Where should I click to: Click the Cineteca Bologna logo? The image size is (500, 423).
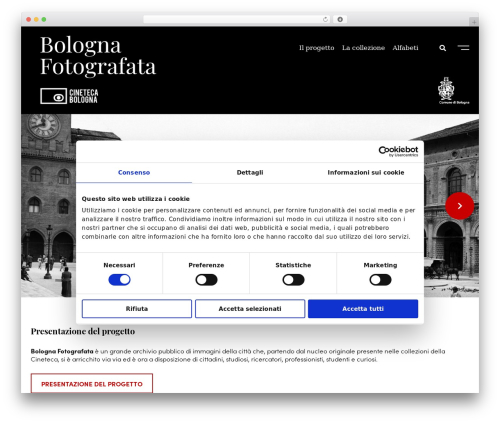(69, 96)
